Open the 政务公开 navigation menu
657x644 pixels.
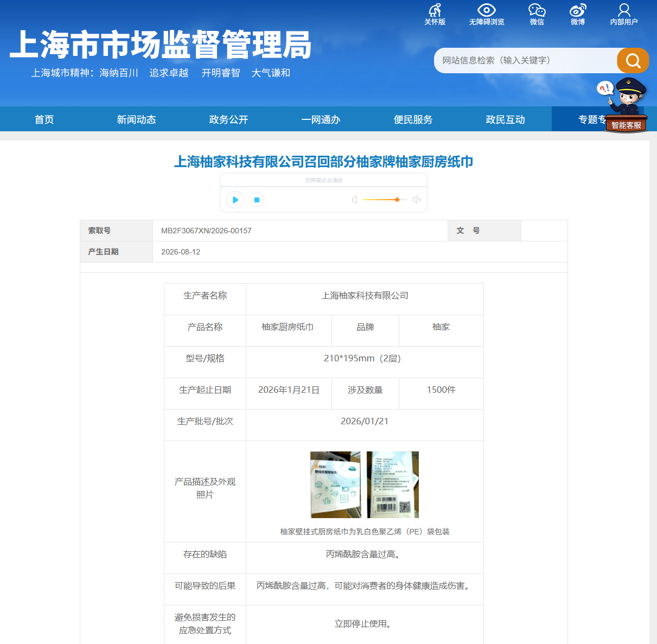pos(229,119)
